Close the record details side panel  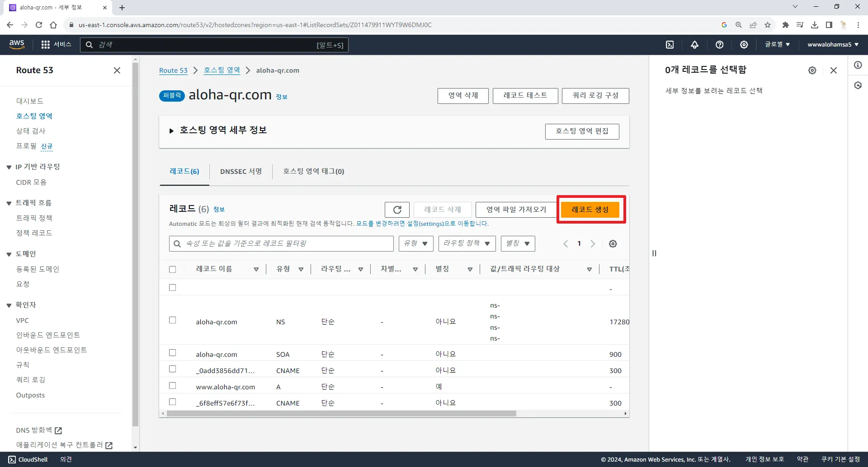834,70
